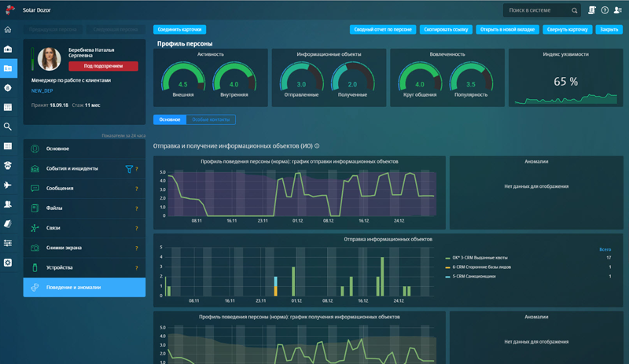Open the Снимки экрана section
Screen dimensions: 629x364
click(84, 248)
